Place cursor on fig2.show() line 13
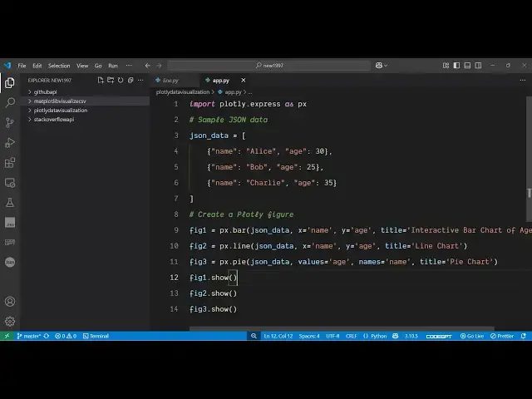The image size is (532, 399). (x=213, y=293)
